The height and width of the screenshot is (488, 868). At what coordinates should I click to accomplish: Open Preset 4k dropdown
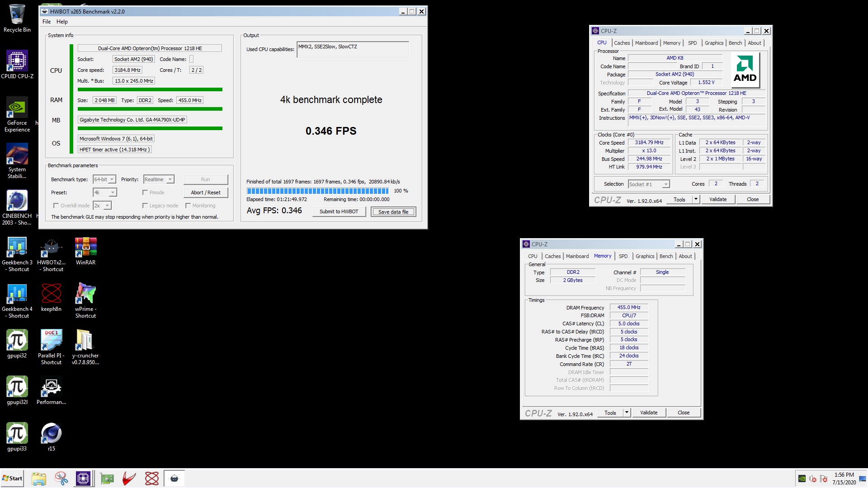[x=105, y=192]
